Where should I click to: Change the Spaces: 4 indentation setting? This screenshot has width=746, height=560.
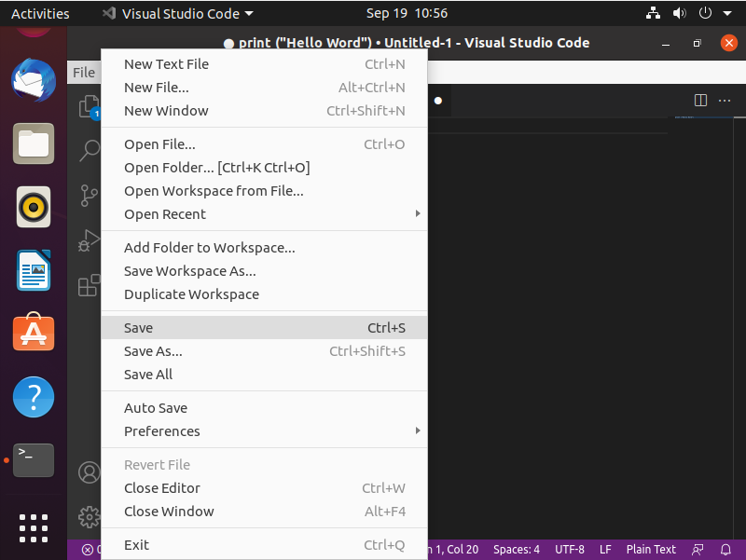(x=517, y=550)
